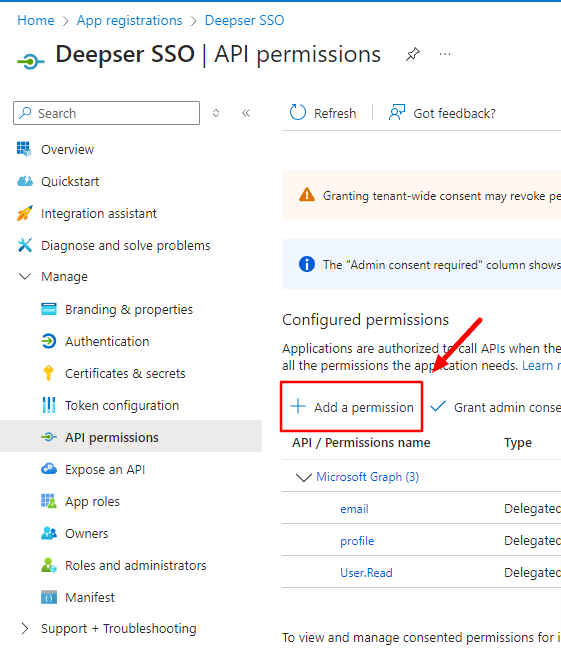Click the orange warning triangle icon
Image resolution: width=561 pixels, height=658 pixels.
307,195
